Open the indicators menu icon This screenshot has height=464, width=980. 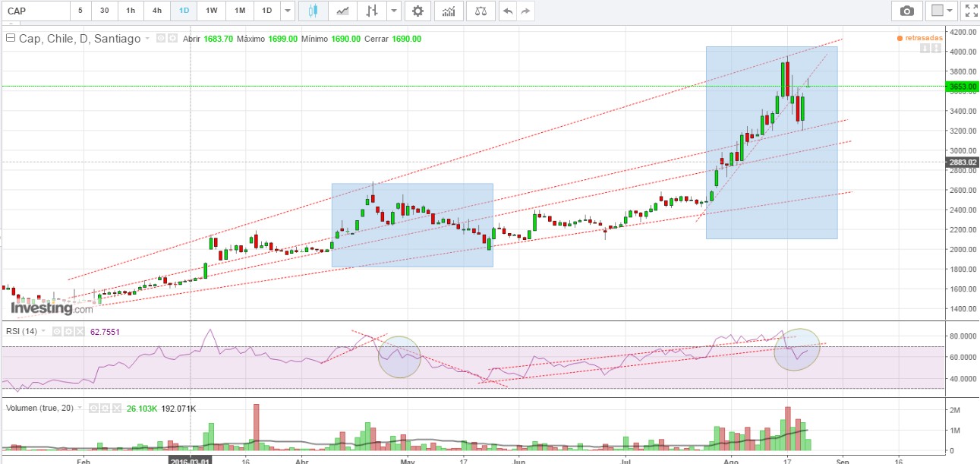tap(450, 11)
